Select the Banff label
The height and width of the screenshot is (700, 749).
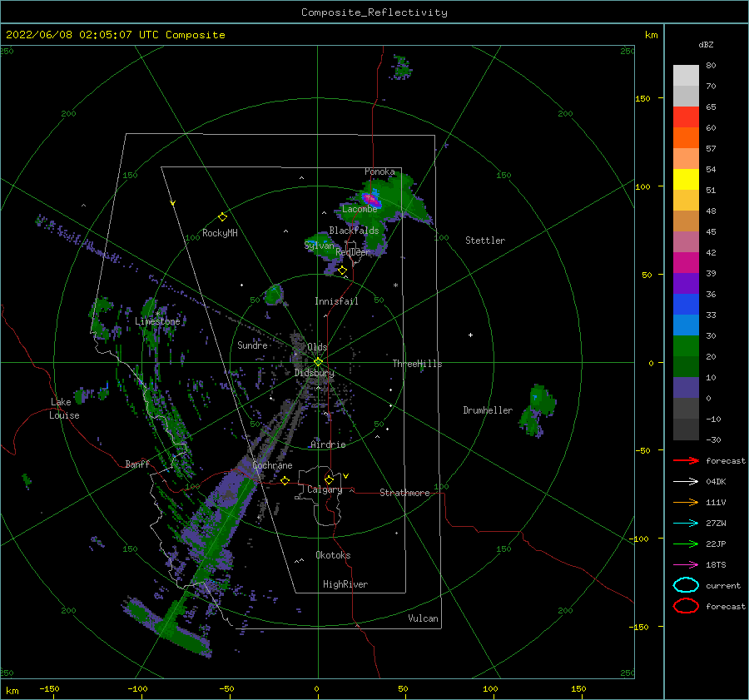137,464
